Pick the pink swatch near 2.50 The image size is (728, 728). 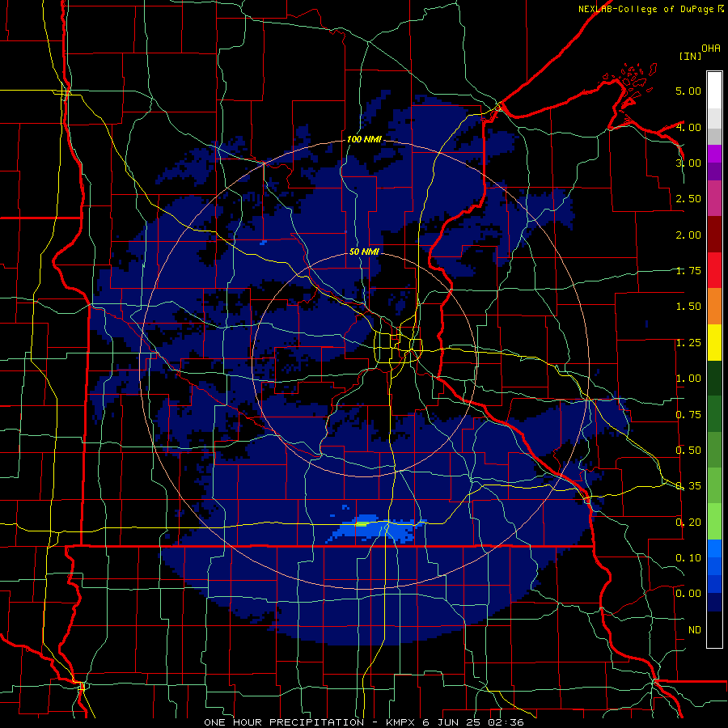coord(714,198)
